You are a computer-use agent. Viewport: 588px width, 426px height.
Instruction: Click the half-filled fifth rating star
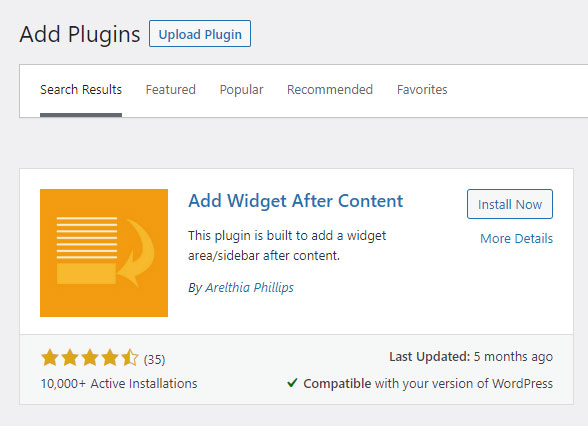coord(130,357)
